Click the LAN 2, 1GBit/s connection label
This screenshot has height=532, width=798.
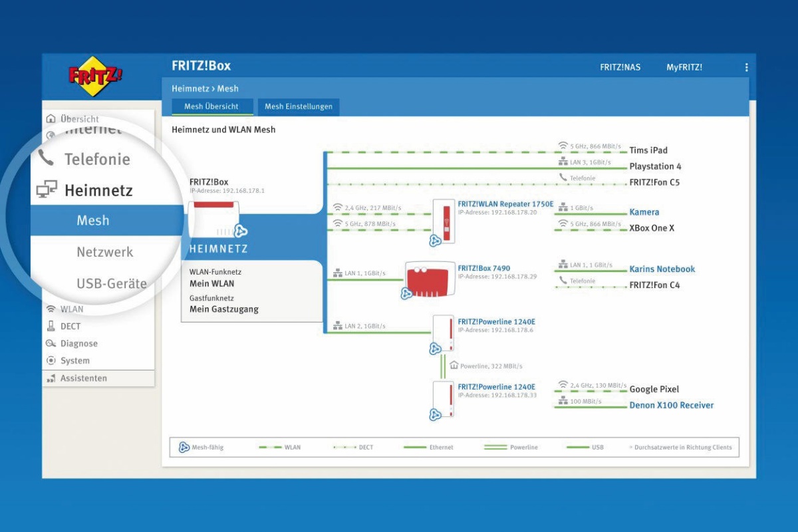pyautogui.click(x=365, y=327)
